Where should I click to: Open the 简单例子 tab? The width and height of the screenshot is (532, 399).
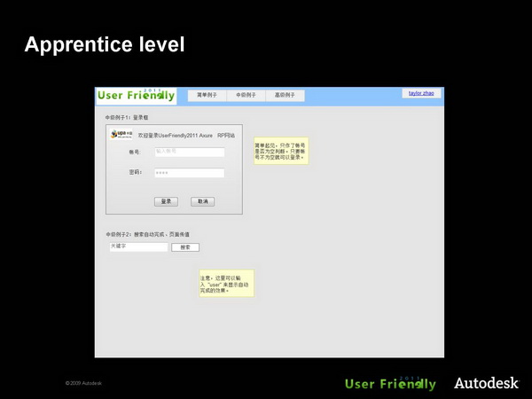tap(207, 95)
